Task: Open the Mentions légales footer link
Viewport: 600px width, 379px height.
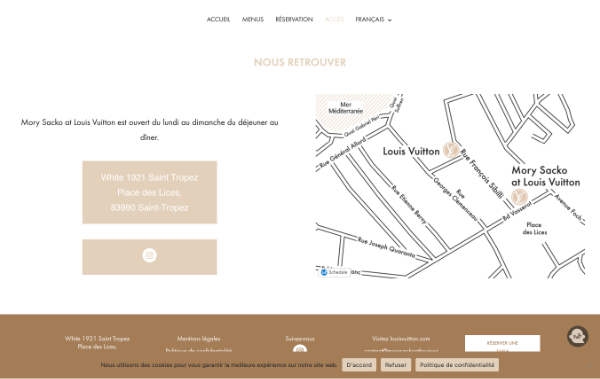Action: tap(199, 339)
